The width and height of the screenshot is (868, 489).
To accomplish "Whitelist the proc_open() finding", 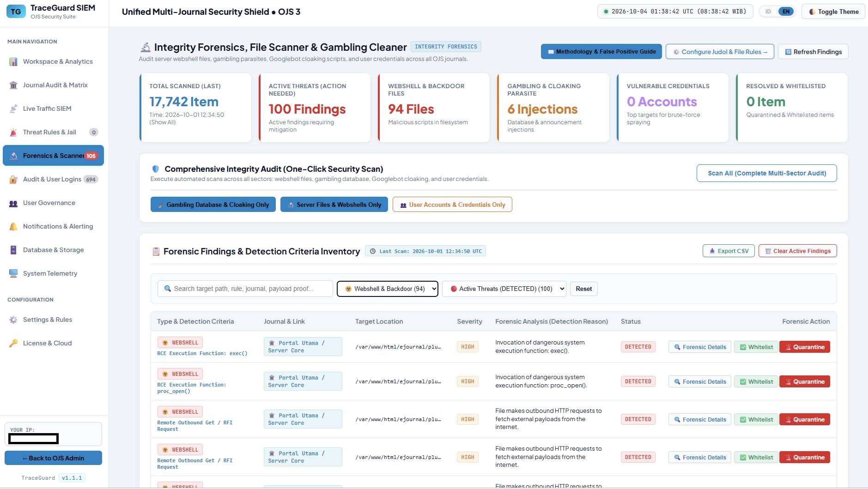I will pyautogui.click(x=756, y=381).
